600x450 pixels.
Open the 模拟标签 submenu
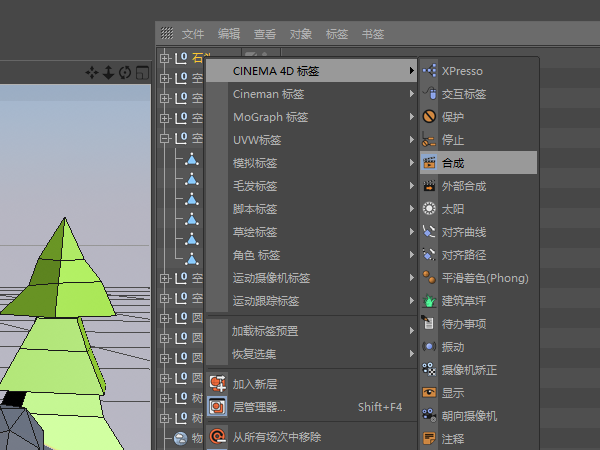point(311,163)
